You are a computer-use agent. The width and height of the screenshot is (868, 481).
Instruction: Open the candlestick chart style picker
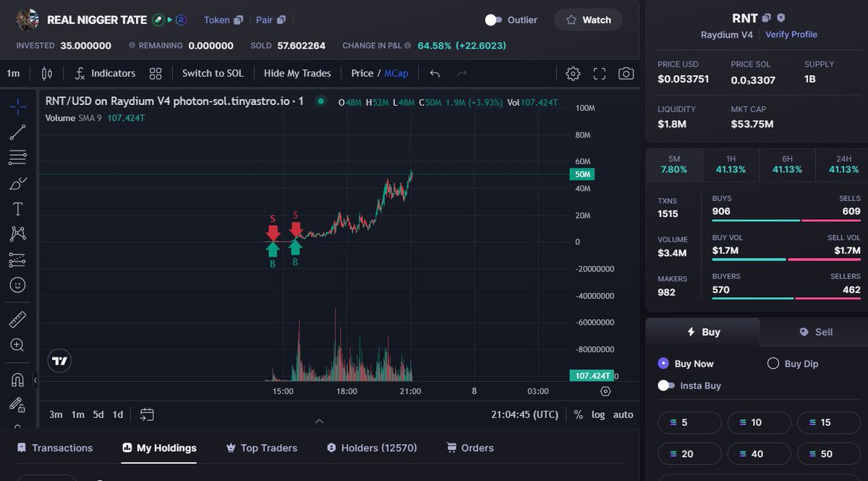pos(47,73)
